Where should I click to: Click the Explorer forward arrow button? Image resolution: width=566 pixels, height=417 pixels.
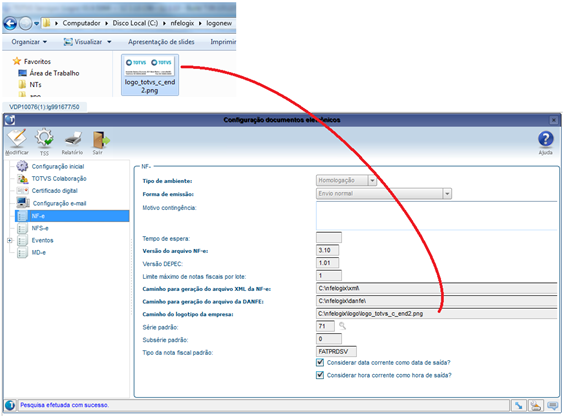click(25, 24)
